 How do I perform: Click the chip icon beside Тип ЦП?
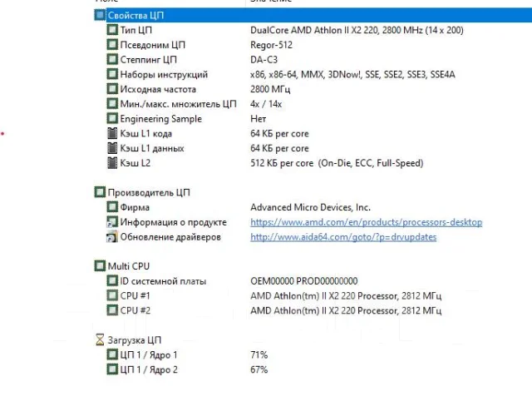coord(112,30)
